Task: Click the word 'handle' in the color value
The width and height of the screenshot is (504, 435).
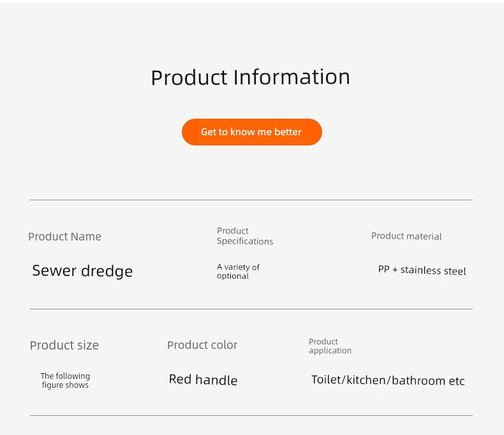Action: 216,380
